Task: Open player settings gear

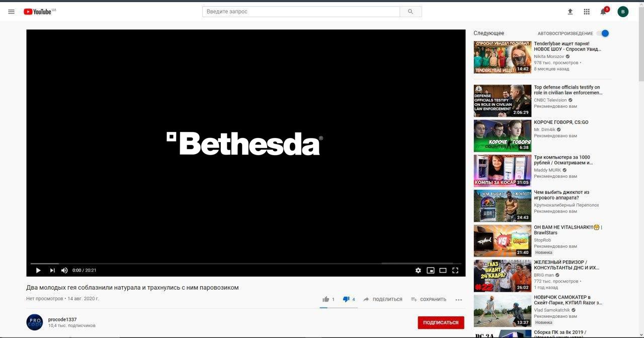Action: 418,271
